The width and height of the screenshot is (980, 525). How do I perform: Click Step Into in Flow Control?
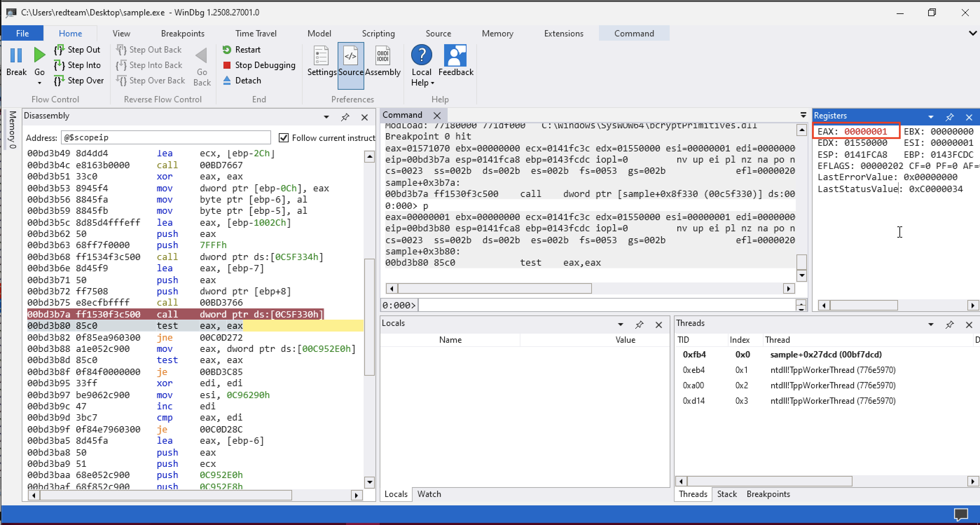click(77, 65)
